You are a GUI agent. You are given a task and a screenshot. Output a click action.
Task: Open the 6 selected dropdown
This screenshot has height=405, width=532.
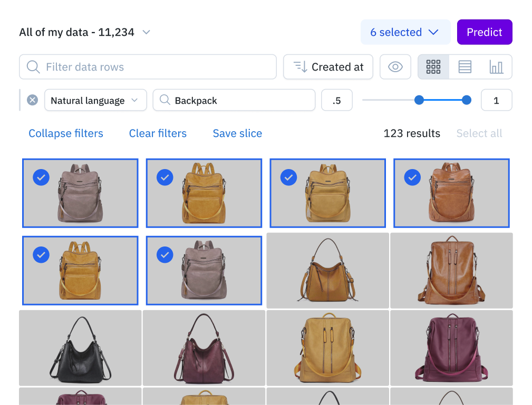click(405, 32)
